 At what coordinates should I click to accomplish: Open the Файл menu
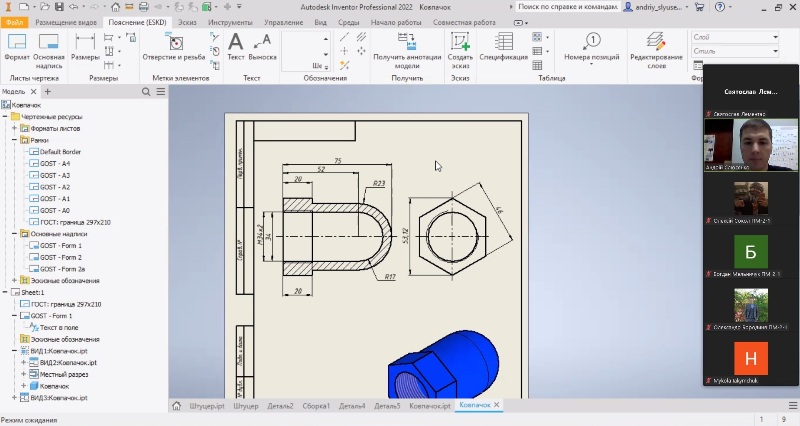14,20
